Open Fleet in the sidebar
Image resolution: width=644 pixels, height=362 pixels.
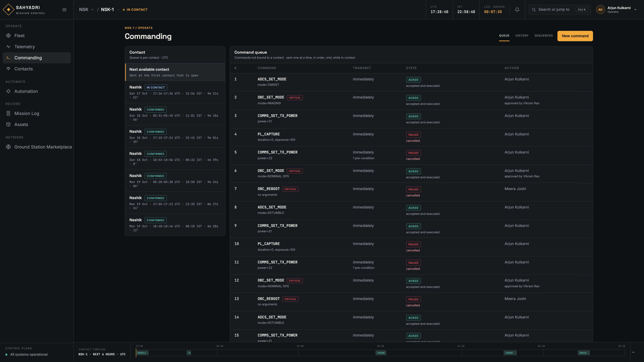37,36
